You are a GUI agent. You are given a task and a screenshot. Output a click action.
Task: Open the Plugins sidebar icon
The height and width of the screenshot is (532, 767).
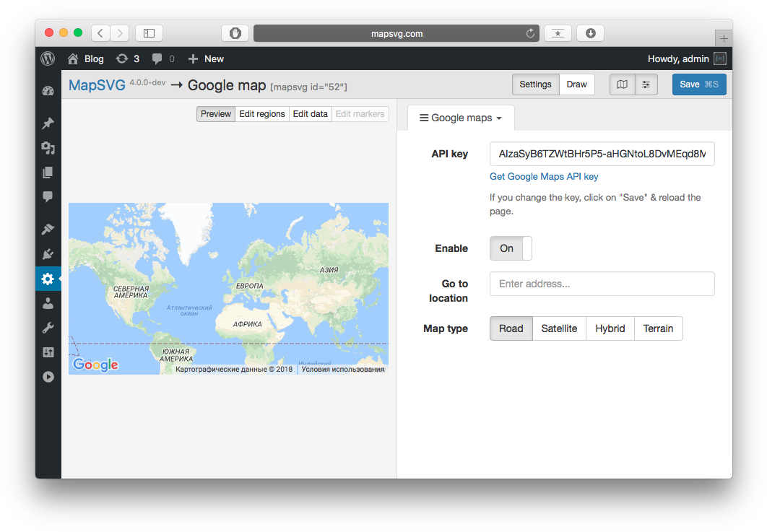point(48,254)
